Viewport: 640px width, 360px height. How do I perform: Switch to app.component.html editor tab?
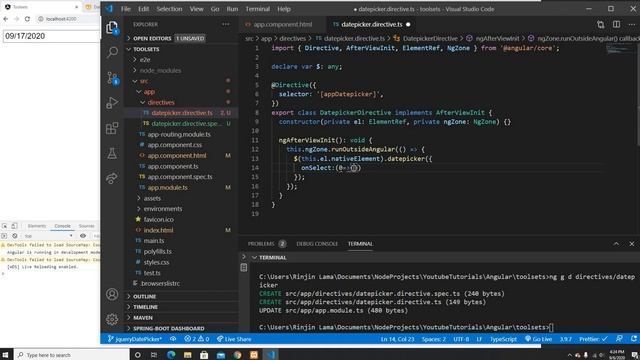coord(282,24)
